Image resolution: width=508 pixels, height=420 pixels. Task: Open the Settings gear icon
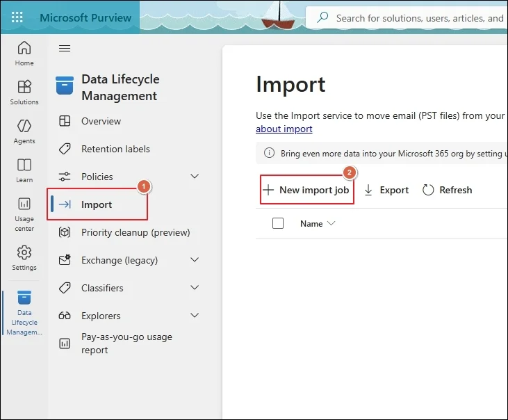pyautogui.click(x=24, y=252)
